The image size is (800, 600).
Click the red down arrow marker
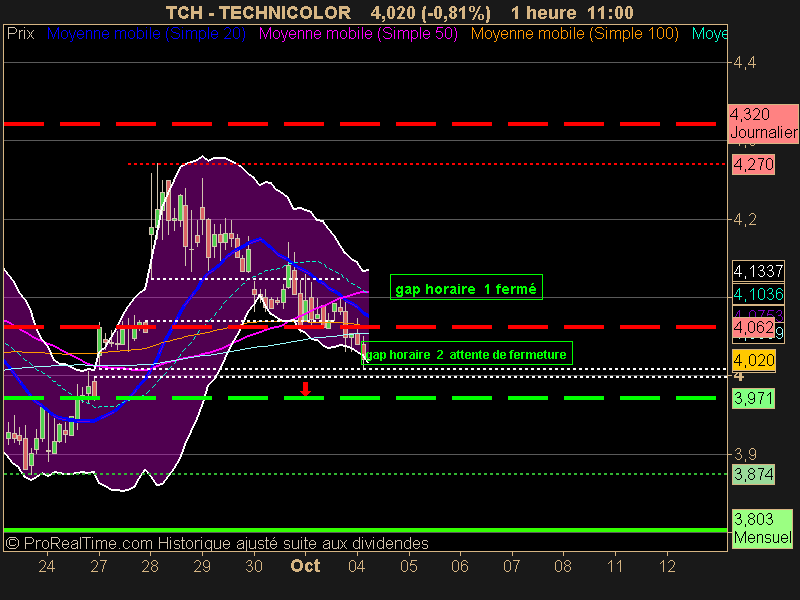[x=305, y=389]
